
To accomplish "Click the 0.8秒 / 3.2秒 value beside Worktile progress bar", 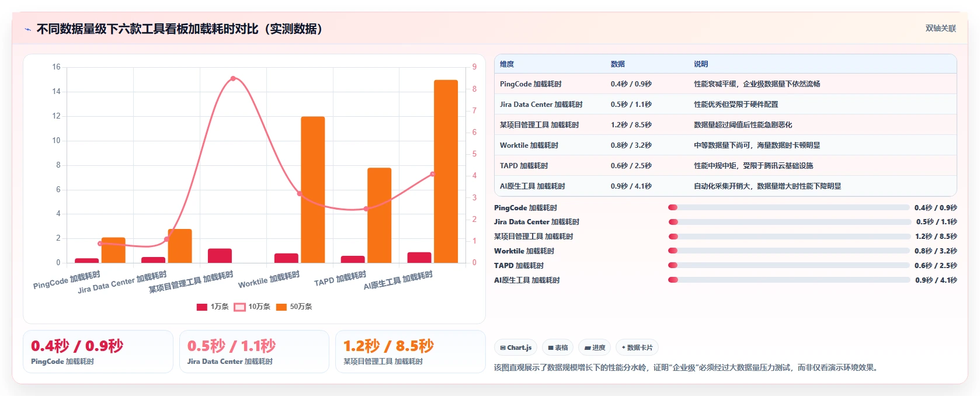I will [936, 251].
